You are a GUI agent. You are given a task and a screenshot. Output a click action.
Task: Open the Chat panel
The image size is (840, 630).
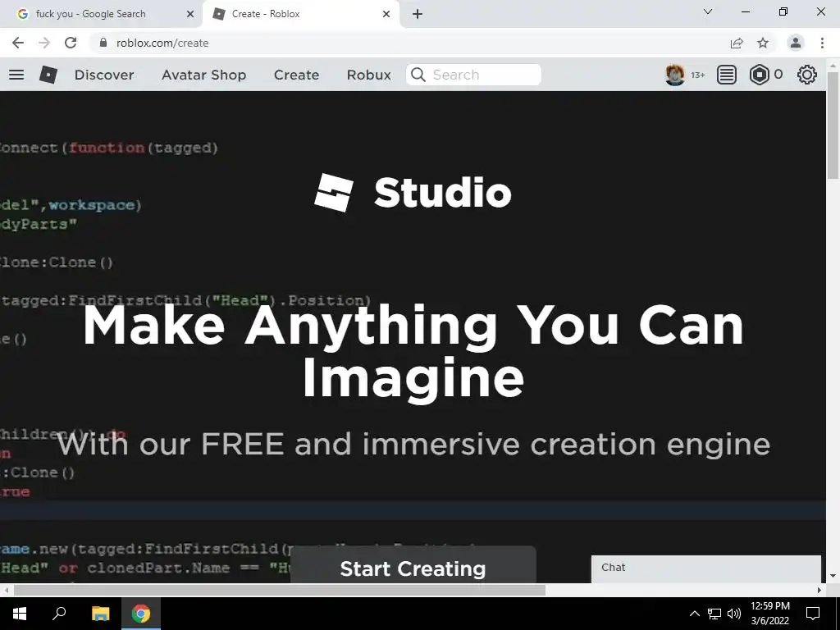point(706,568)
